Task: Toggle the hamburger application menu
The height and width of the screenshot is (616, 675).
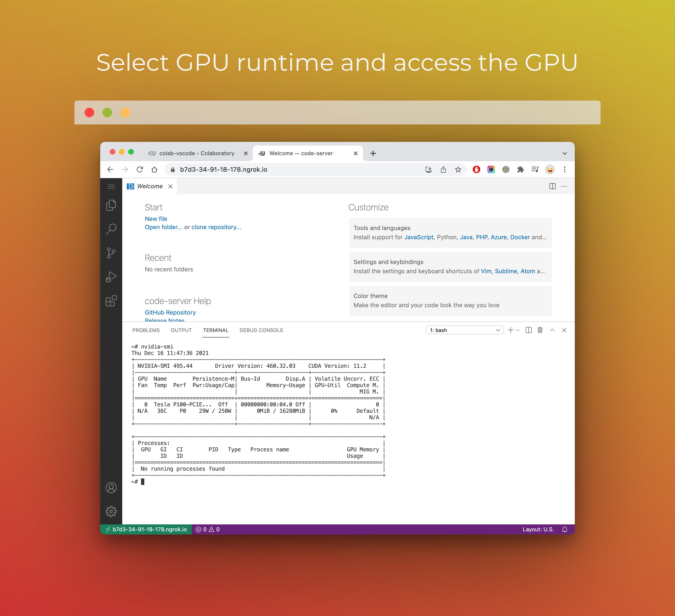Action: tap(111, 186)
